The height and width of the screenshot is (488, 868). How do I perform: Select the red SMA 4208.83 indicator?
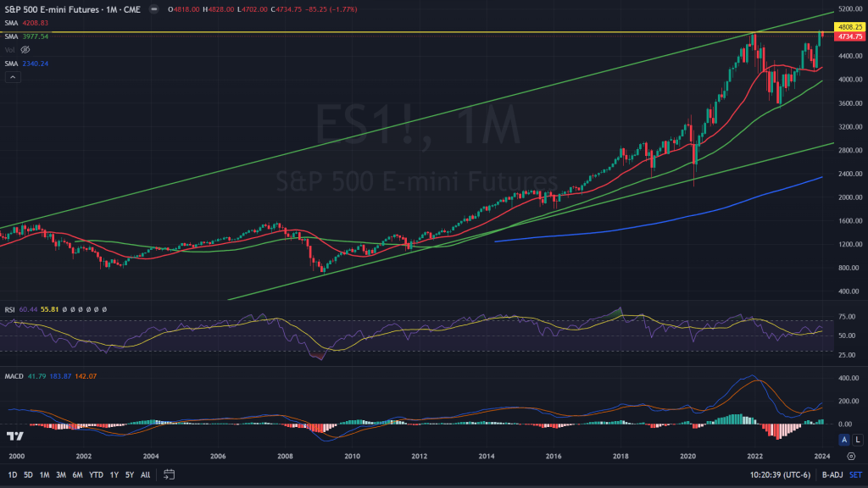(11, 23)
